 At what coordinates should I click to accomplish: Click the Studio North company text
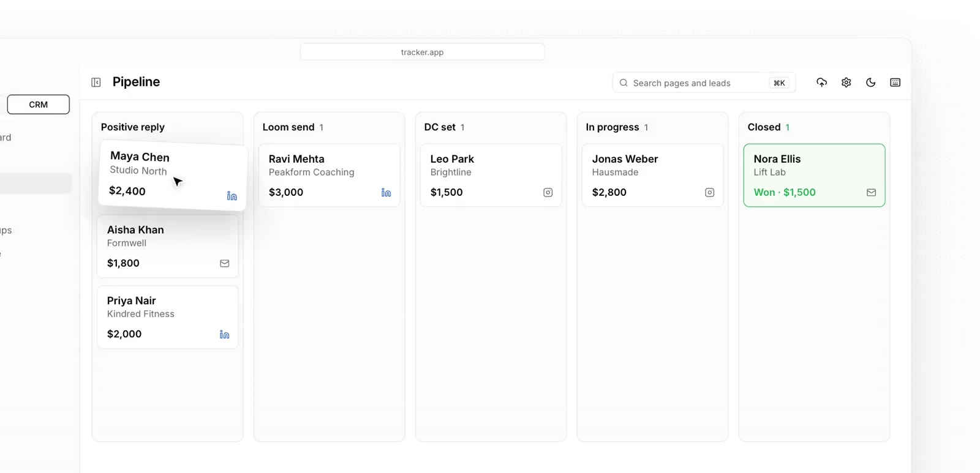click(x=138, y=171)
